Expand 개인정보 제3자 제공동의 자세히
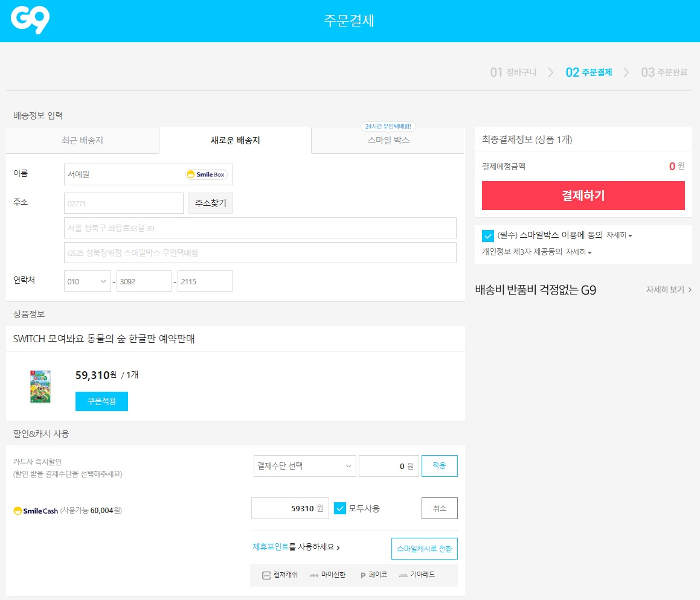The image size is (700, 600). coord(579,252)
